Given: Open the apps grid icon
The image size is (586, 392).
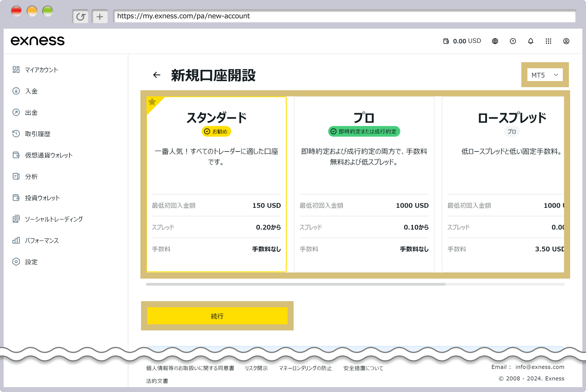Looking at the screenshot, I should (x=548, y=41).
